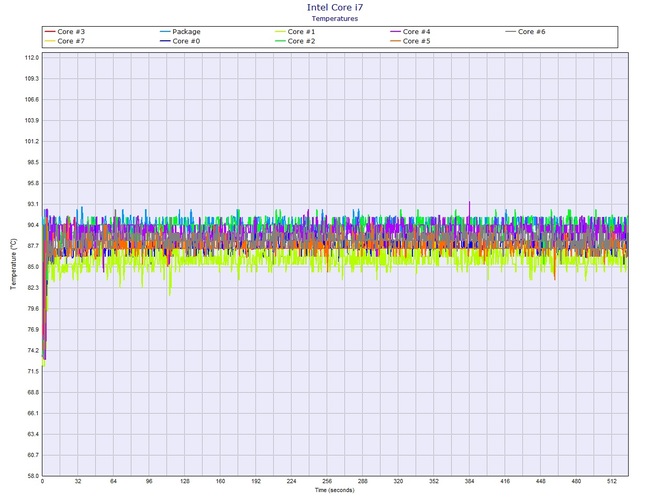
Task: Click the 128 x-axis tick label
Action: [185, 481]
